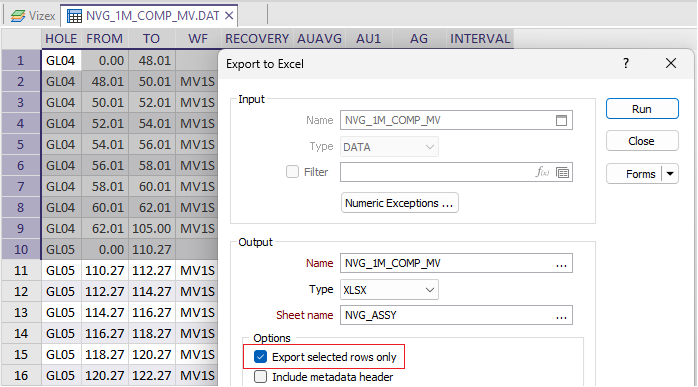Open Numeric Exceptions settings
Image resolution: width=698 pixels, height=387 pixels.
tap(399, 203)
